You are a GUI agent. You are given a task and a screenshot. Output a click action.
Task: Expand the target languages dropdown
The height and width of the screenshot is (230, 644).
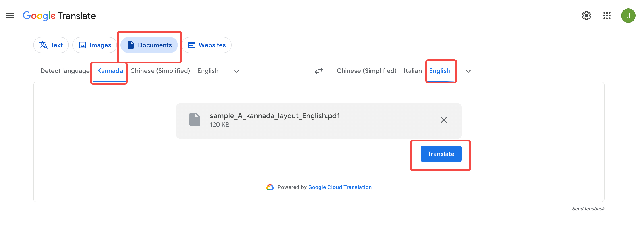click(x=468, y=71)
